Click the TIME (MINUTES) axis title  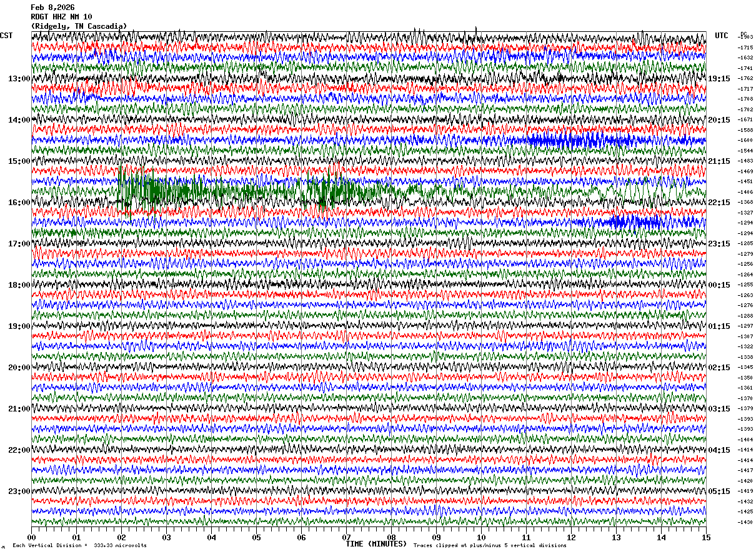[x=376, y=544]
